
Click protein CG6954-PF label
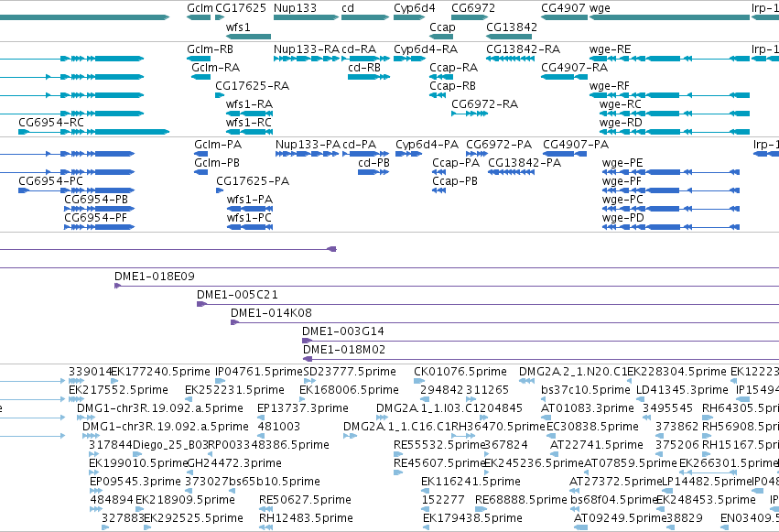pyautogui.click(x=96, y=218)
